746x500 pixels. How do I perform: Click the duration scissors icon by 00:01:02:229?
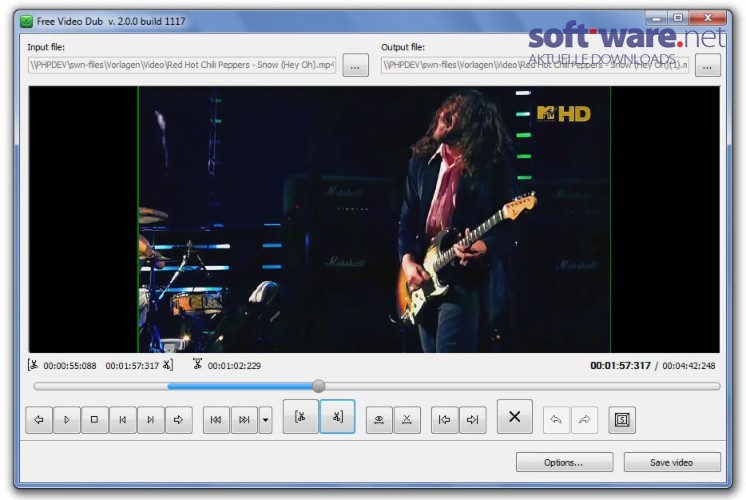coord(197,364)
